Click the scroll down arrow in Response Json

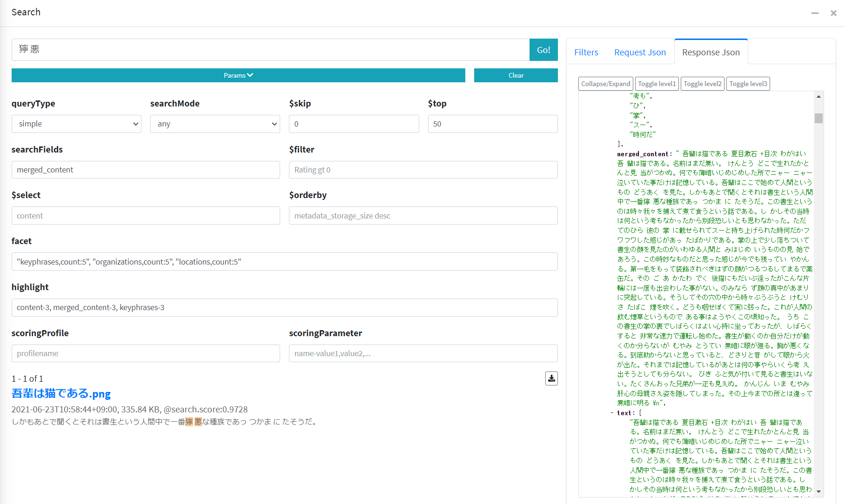(x=818, y=491)
